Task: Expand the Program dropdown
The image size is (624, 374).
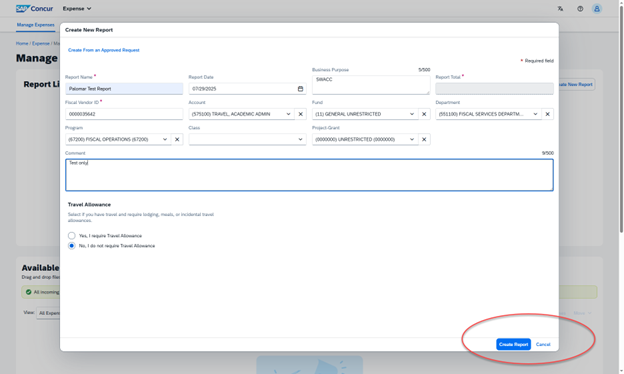Action: click(165, 139)
